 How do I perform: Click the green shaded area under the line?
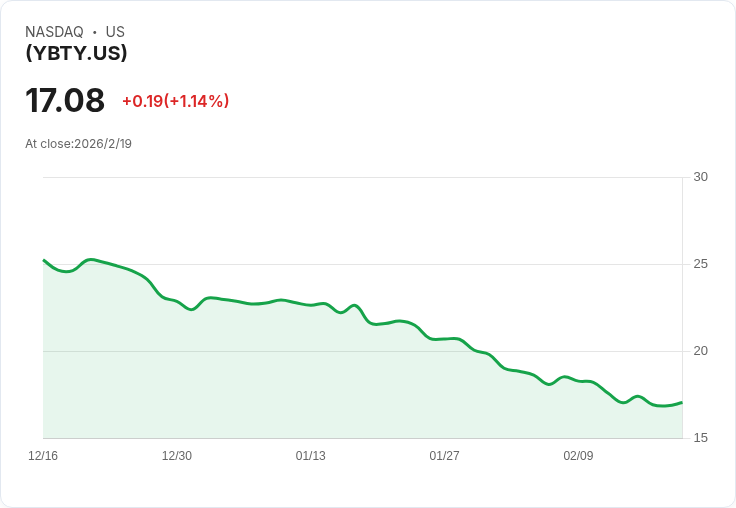(x=300, y=380)
